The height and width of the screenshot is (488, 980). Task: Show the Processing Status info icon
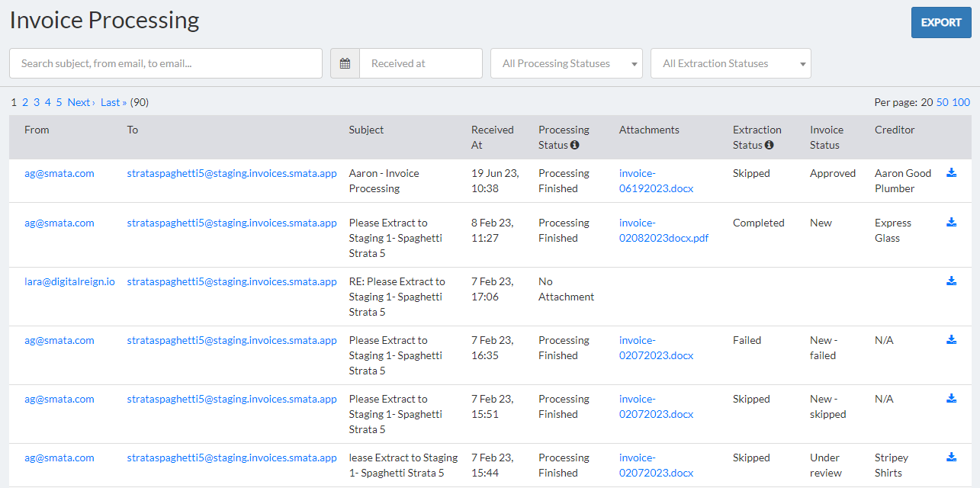pyautogui.click(x=575, y=145)
